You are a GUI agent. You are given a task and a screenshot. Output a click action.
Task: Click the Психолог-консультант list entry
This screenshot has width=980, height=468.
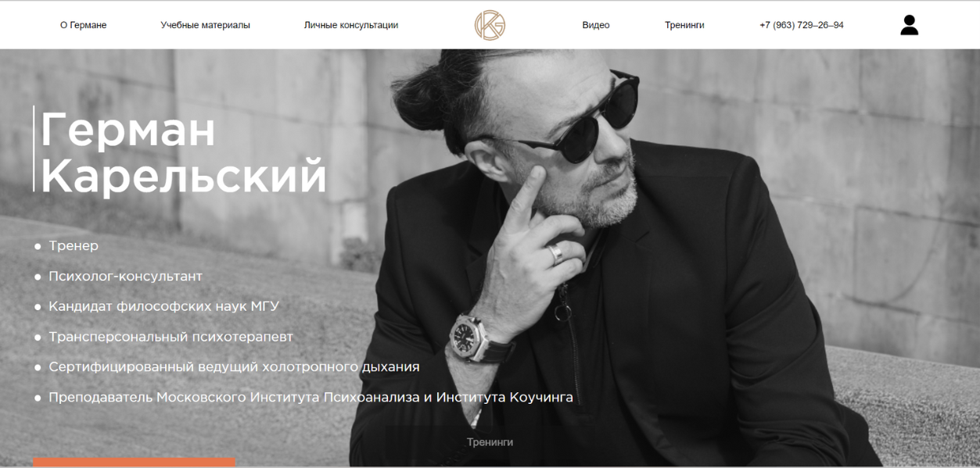(x=125, y=277)
